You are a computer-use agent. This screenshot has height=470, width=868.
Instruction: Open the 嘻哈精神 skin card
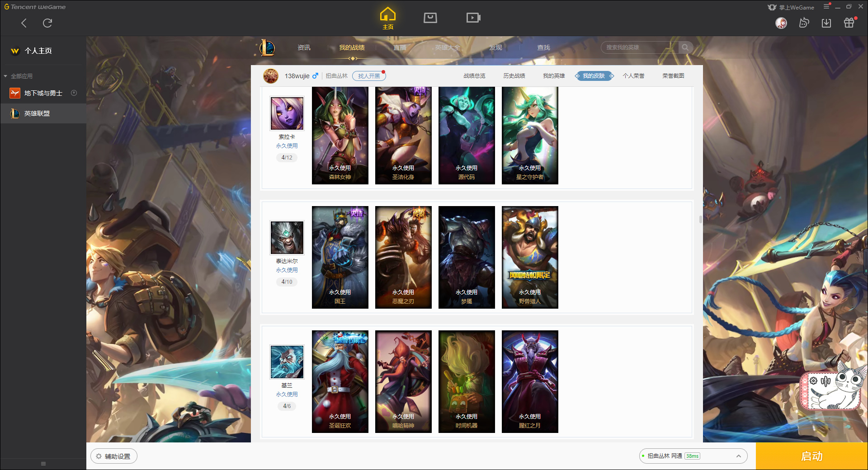click(x=403, y=381)
